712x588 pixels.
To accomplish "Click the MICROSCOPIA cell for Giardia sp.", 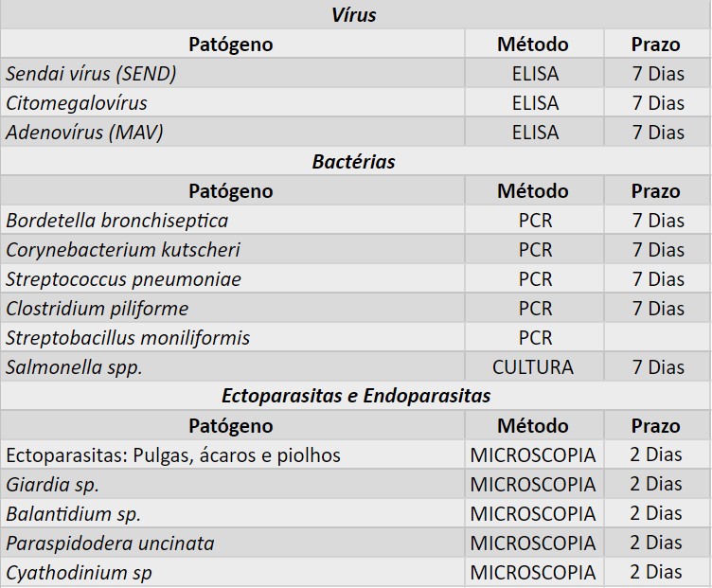I will click(533, 485).
